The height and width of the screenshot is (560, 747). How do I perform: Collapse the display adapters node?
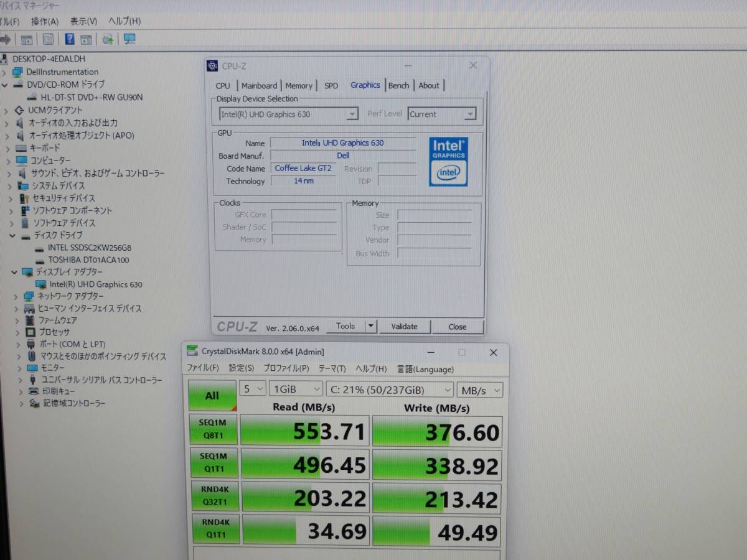pos(14,272)
